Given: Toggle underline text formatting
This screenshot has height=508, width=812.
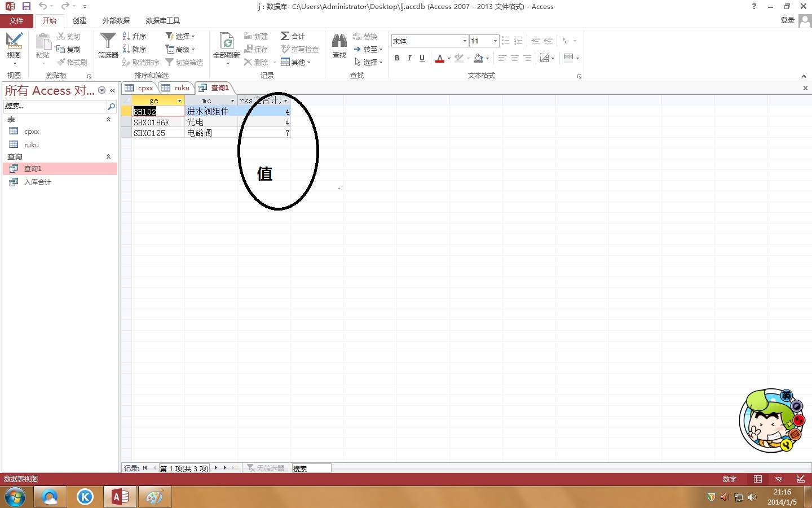Looking at the screenshot, I should (422, 58).
